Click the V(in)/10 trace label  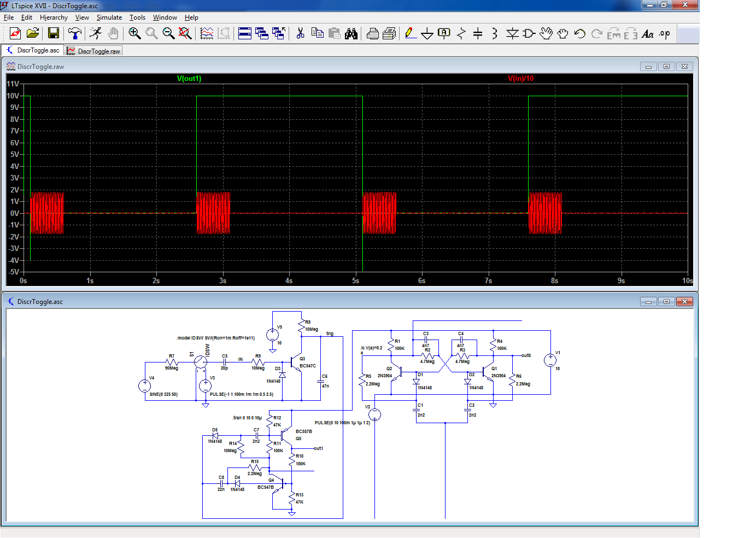coord(520,78)
